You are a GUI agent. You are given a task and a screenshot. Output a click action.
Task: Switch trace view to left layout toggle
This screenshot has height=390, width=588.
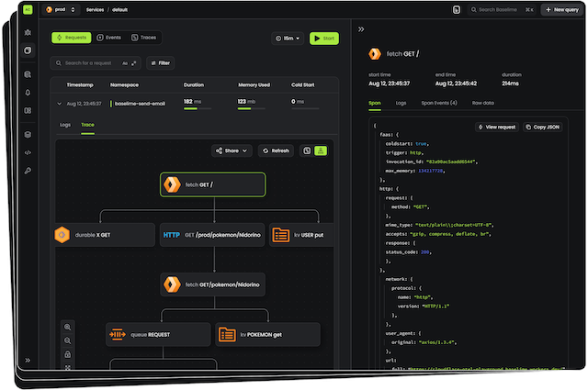(x=307, y=150)
